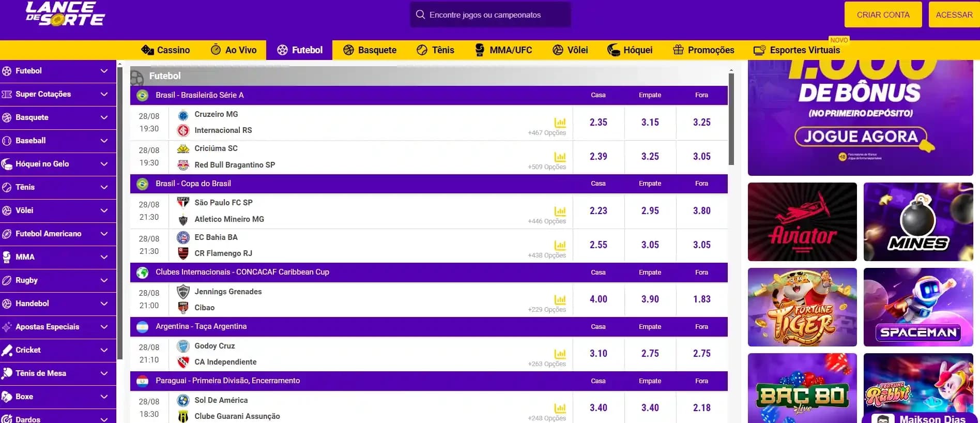Screen dimensions: 980x423
Task: Click the Boxe glove icon in sidebar
Action: [7, 397]
